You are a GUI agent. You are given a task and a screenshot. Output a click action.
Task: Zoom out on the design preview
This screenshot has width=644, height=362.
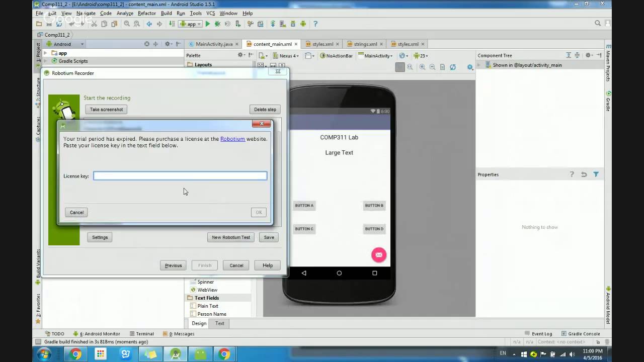click(432, 67)
